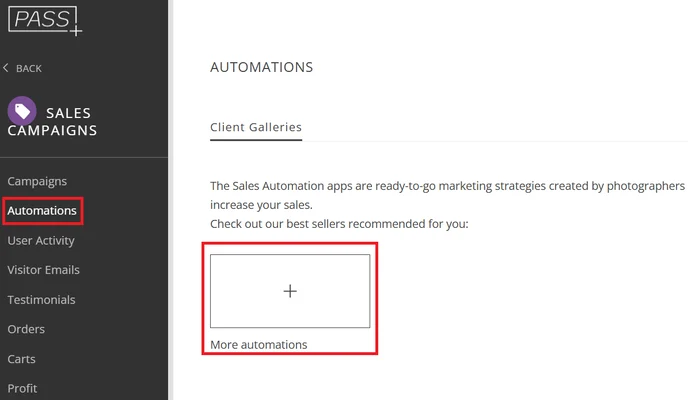688x400 pixels.
Task: Go back via the BACK link text
Action: pos(29,68)
